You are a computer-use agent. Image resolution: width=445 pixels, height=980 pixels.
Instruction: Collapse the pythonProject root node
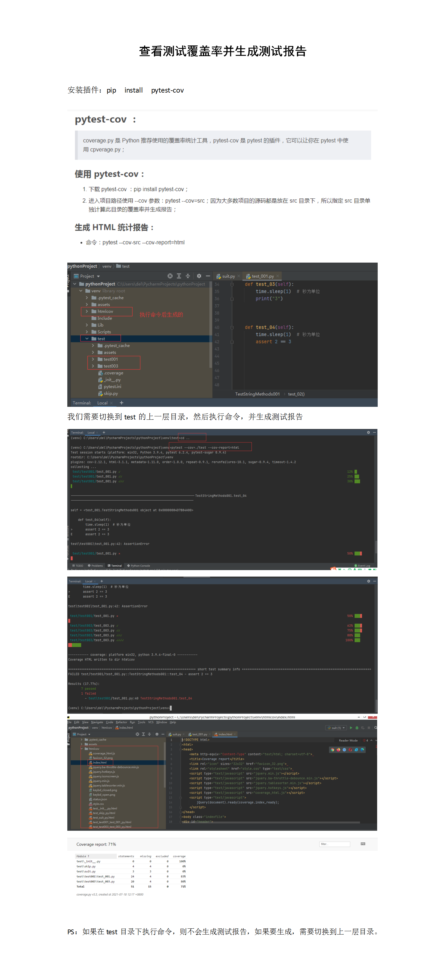(75, 284)
